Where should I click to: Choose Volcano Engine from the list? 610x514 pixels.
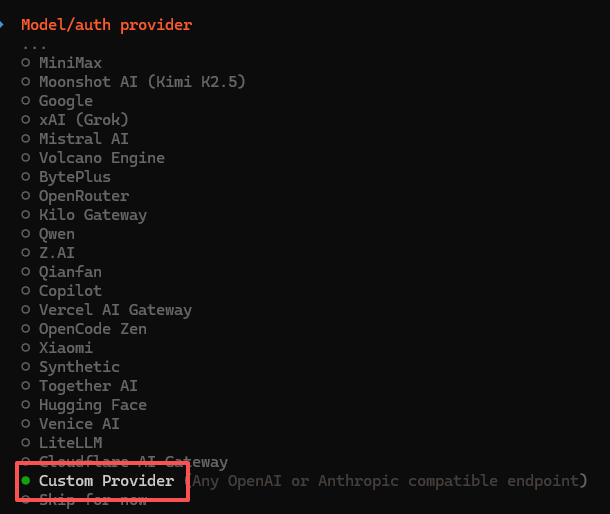(x=101, y=158)
